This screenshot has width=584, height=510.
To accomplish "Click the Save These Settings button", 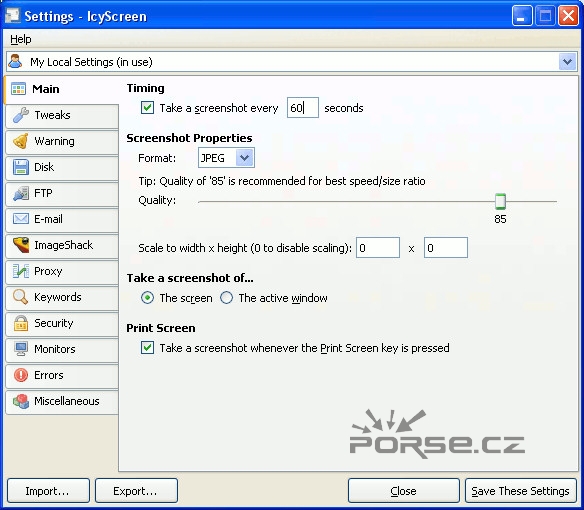I will 521,491.
